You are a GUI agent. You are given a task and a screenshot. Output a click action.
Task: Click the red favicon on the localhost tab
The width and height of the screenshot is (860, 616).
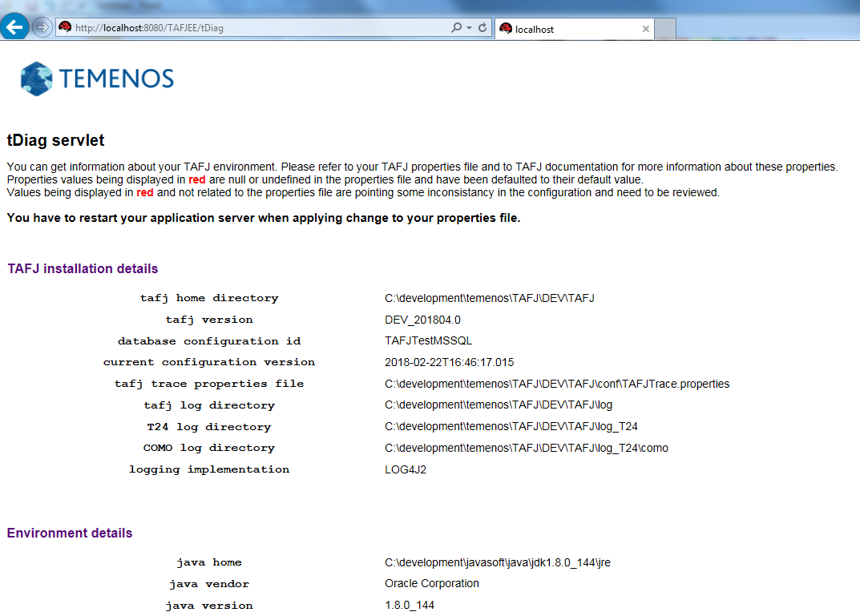pos(505,29)
